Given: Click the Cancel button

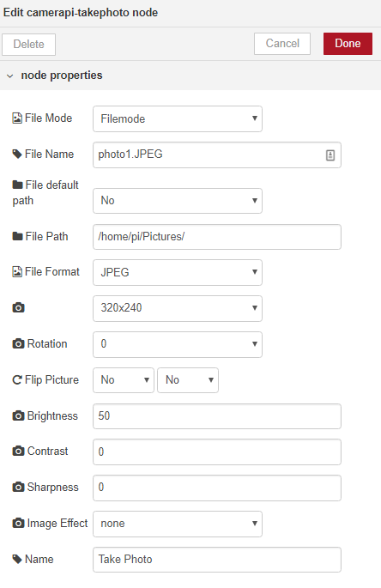Looking at the screenshot, I should 282,44.
